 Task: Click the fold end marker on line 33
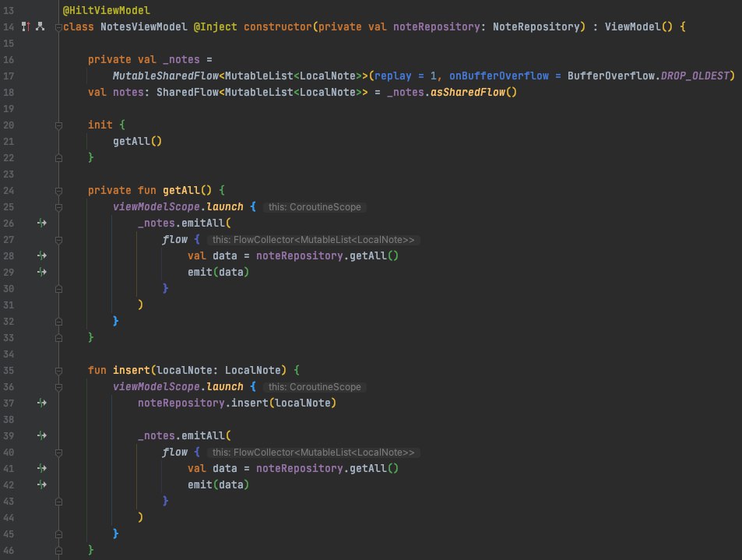(58, 338)
